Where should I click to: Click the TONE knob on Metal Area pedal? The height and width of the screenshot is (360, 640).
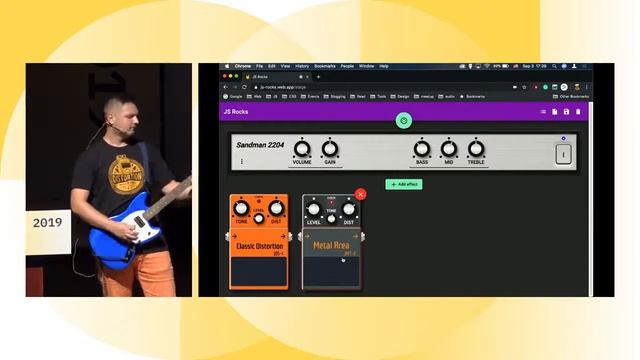click(331, 219)
